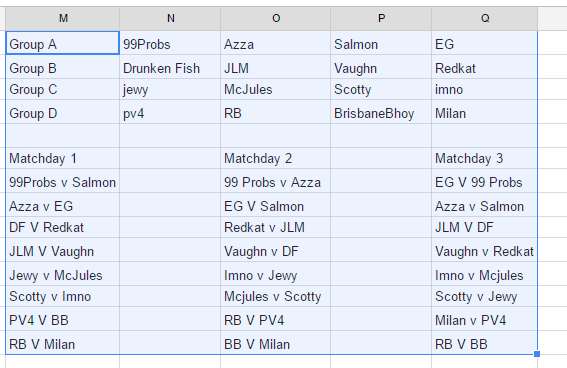Select the Drunken Fish cell
Image resolution: width=567 pixels, height=368 pixels.
[170, 67]
